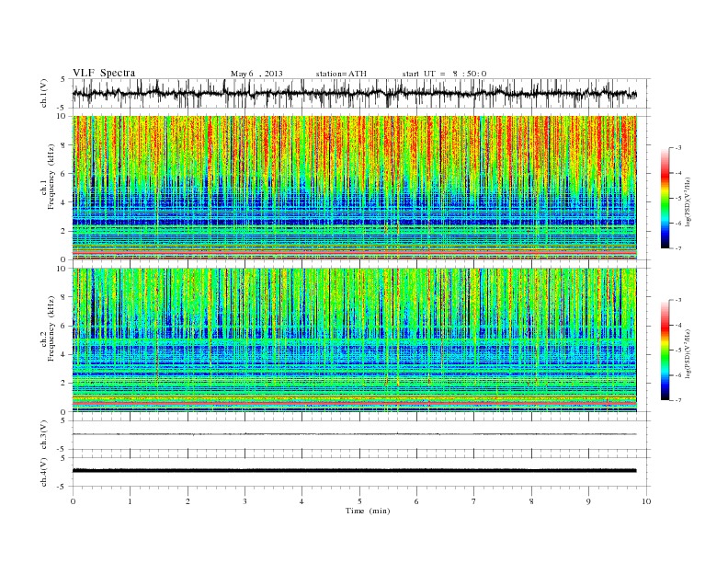Viewport: 728px width, 563px height.
Task: Click the ch.4 thick waveform trace
Action: pos(354,471)
